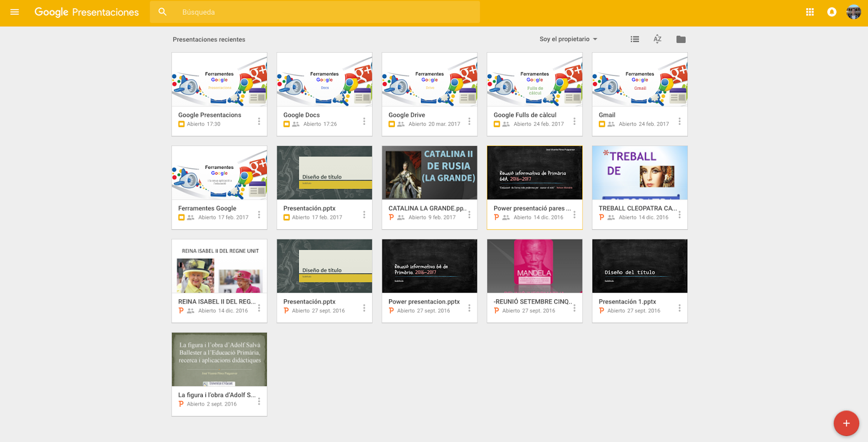
Task: Click the shared people icon on TREBALL CLEOPATRA card
Action: point(611,218)
